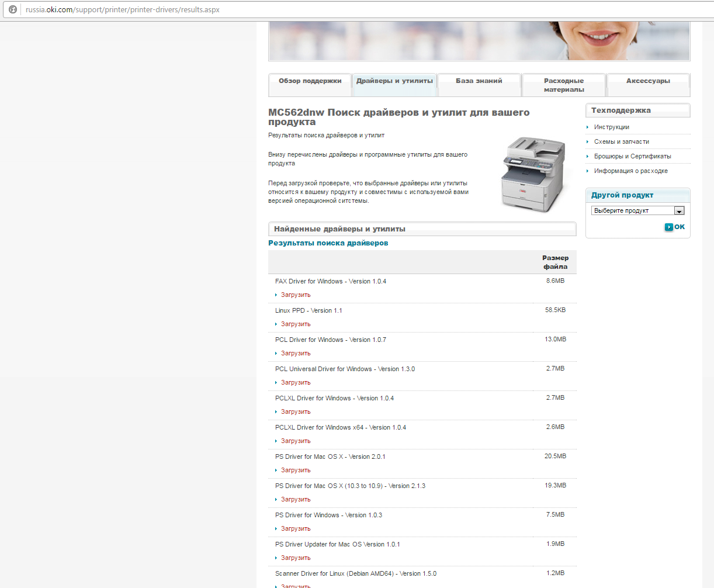Open the Обзор поддержки tab
Screen dimensions: 714x588
[310, 85]
